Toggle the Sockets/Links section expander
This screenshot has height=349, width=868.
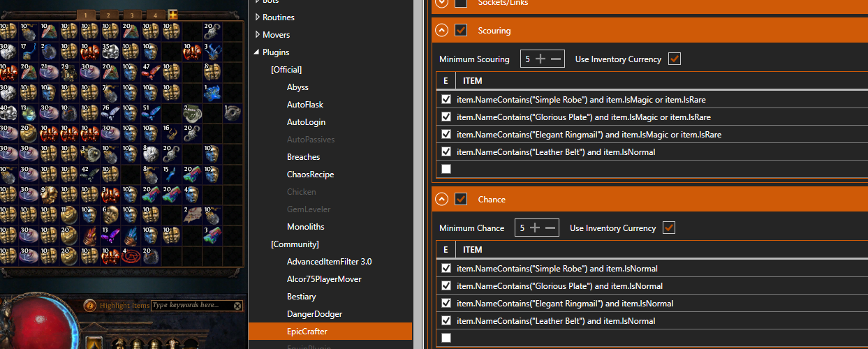tap(441, 3)
